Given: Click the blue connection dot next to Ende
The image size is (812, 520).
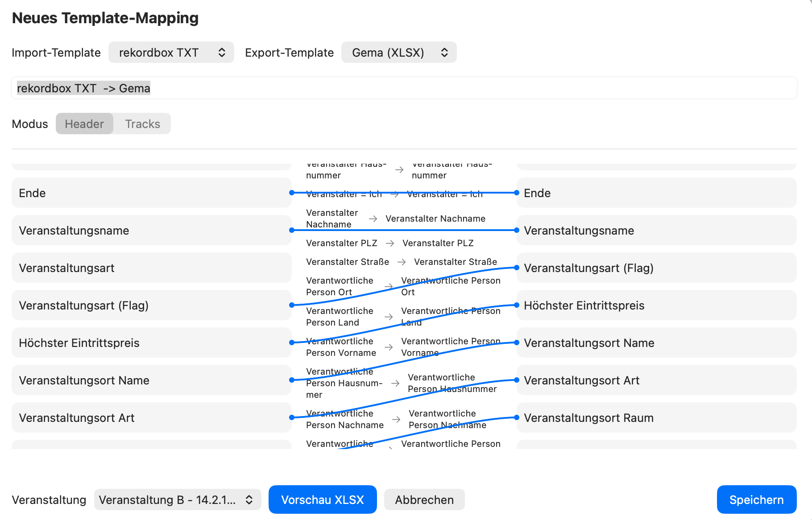Looking at the screenshot, I should pyautogui.click(x=292, y=193).
